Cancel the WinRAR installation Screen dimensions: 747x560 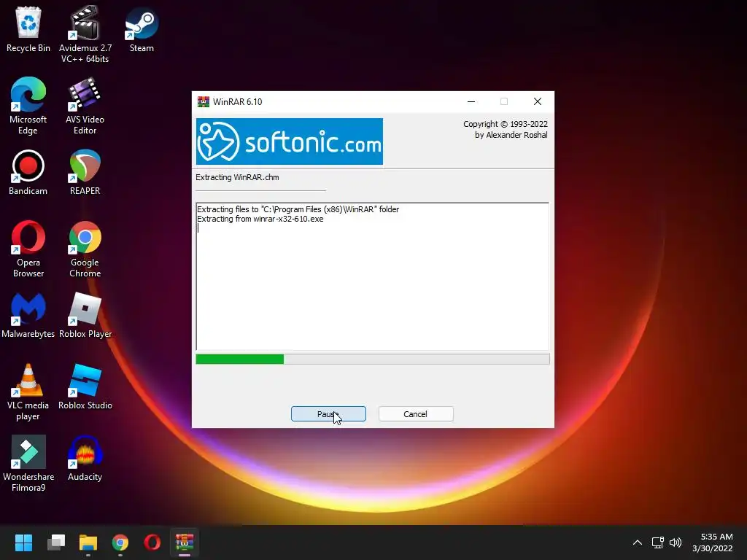415,414
